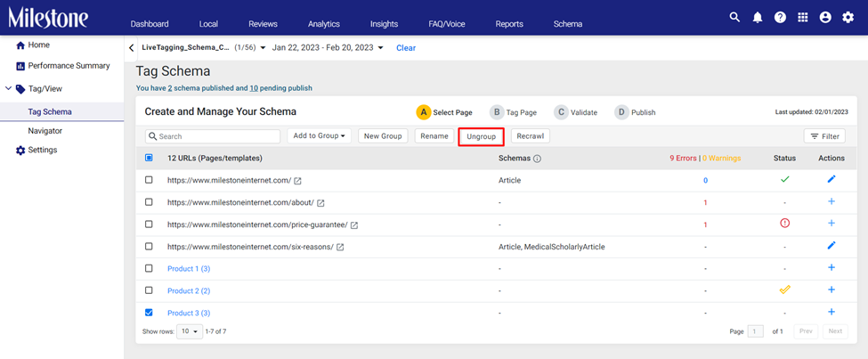868x359 pixels.
Task: Open the Filter button
Action: click(x=824, y=135)
